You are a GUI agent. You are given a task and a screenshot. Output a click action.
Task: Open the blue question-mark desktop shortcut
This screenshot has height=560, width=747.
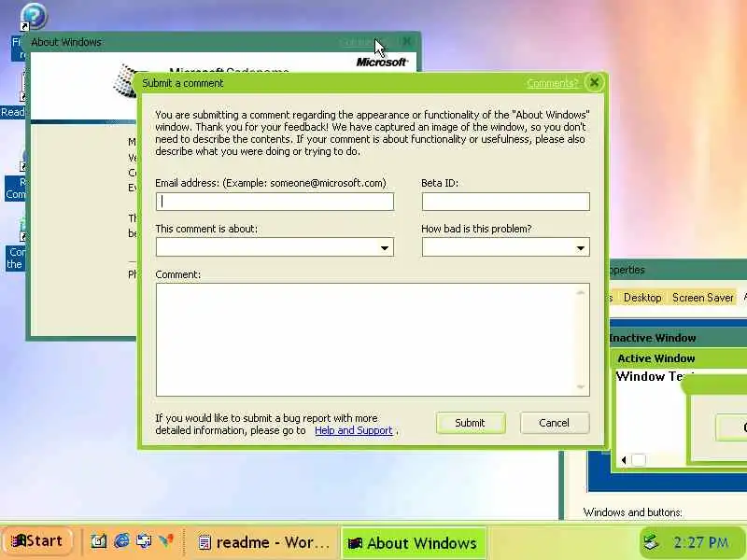pyautogui.click(x=34, y=16)
